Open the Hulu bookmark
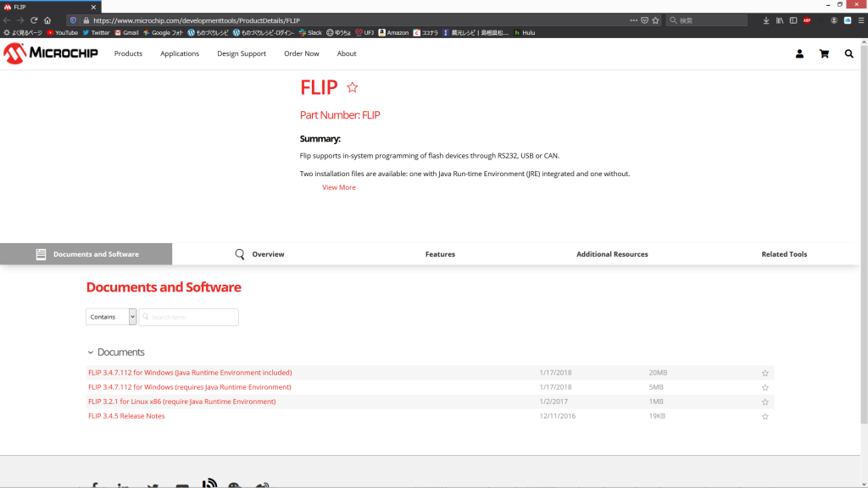 tap(524, 33)
